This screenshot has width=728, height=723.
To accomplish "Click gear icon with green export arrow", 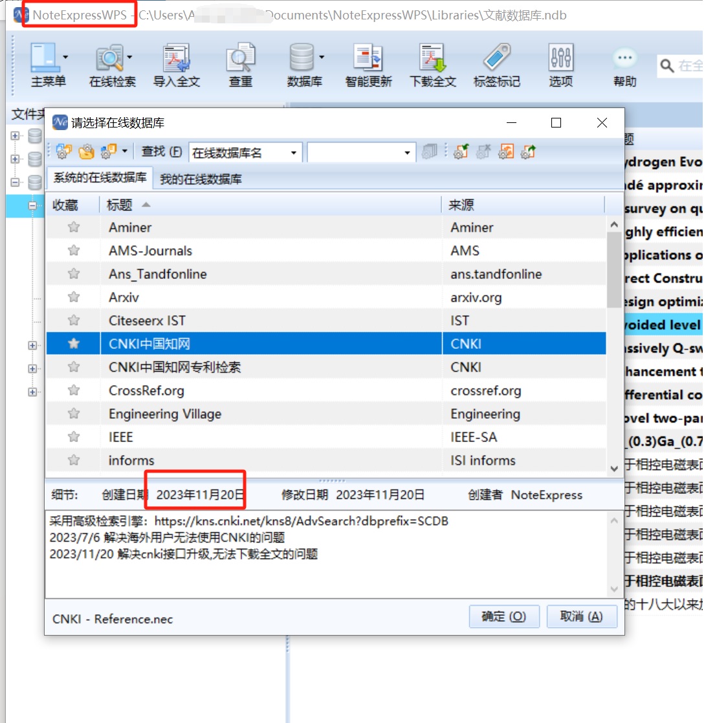I will pyautogui.click(x=528, y=151).
